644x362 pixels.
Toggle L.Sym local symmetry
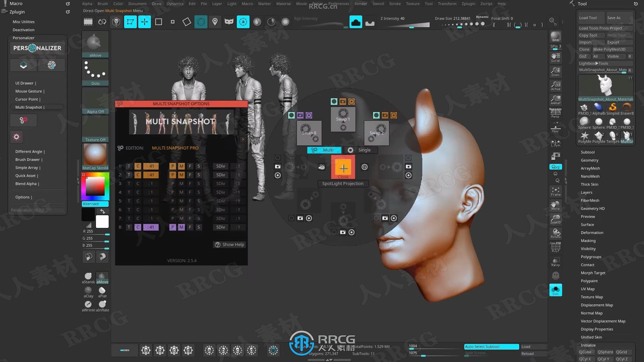(555, 143)
